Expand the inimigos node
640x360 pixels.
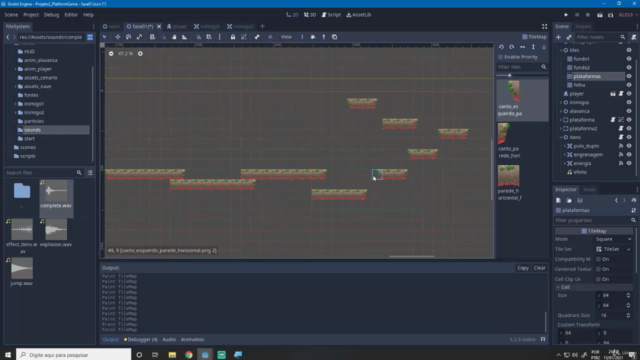click(x=561, y=102)
